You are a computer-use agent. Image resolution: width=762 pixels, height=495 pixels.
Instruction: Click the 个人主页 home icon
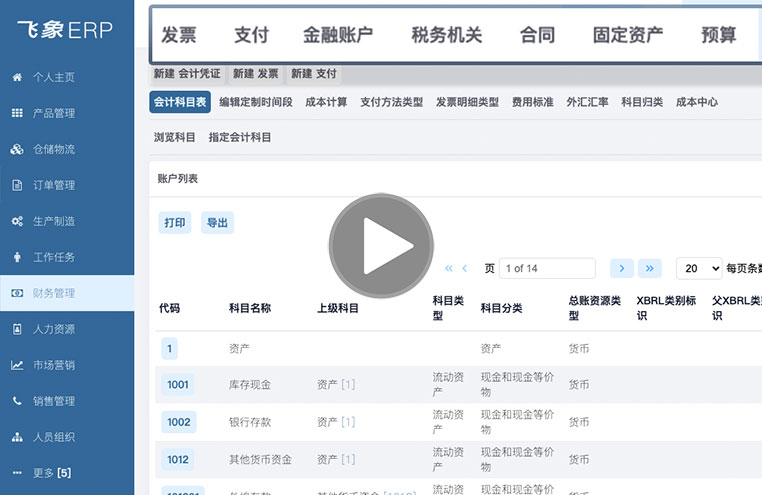pyautogui.click(x=17, y=77)
